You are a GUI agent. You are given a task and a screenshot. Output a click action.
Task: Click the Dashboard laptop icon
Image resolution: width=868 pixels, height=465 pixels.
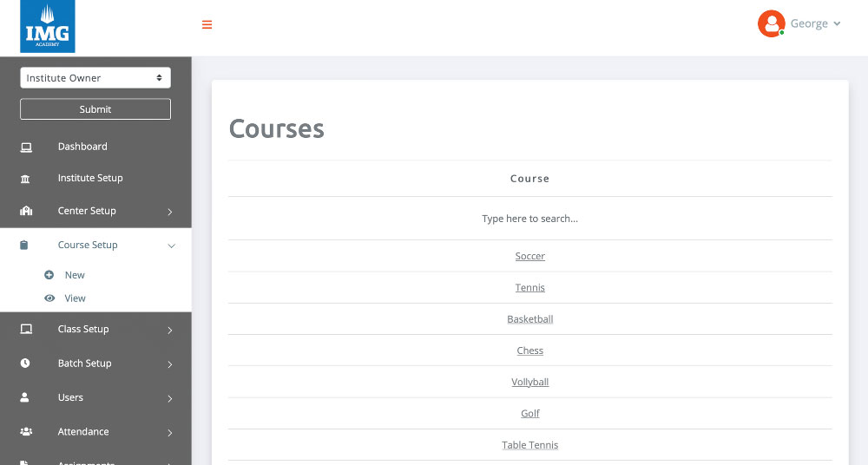point(26,147)
